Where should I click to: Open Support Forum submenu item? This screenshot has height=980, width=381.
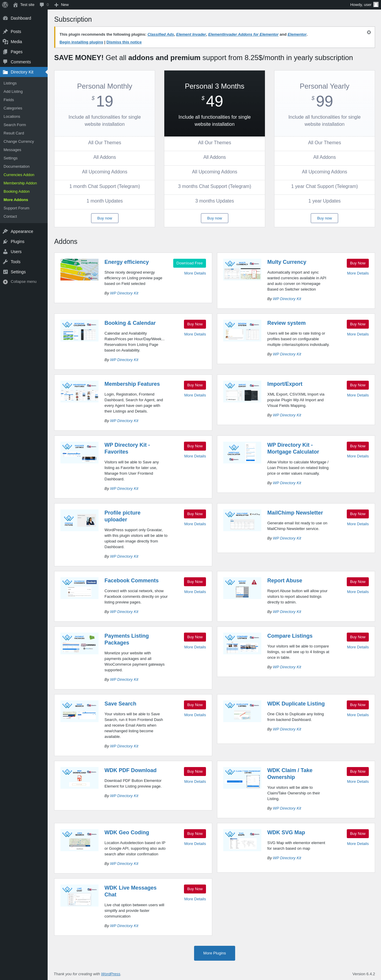(16, 208)
